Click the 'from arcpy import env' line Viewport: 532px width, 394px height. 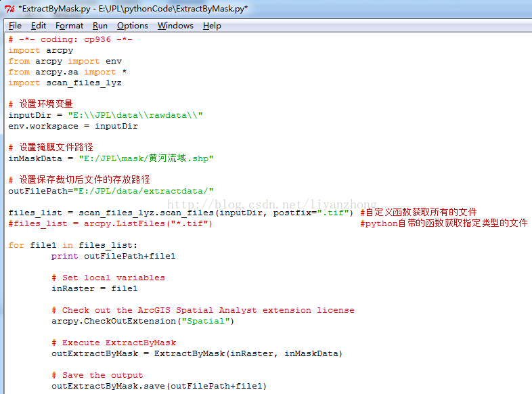click(x=65, y=62)
